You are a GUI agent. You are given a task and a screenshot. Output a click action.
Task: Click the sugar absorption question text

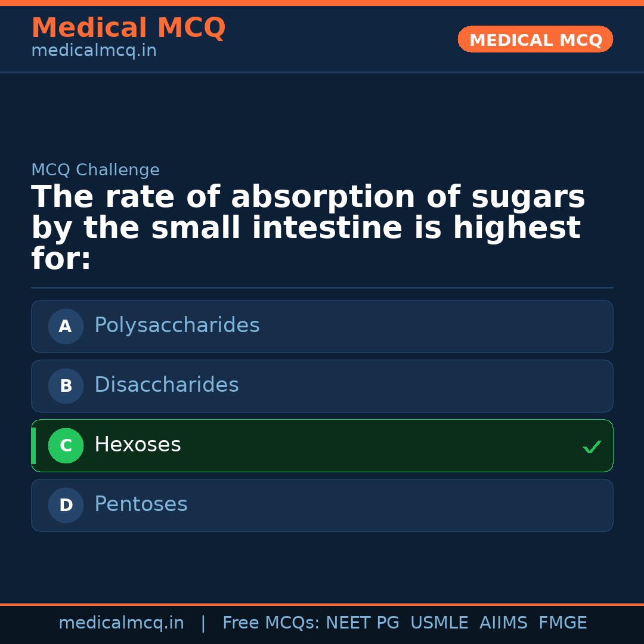click(x=308, y=228)
